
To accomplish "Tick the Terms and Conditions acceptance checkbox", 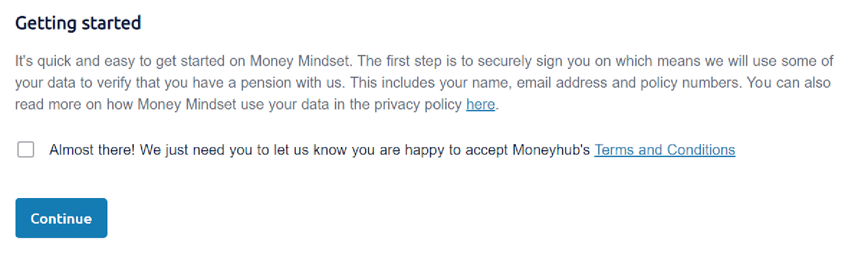I will click(x=25, y=149).
